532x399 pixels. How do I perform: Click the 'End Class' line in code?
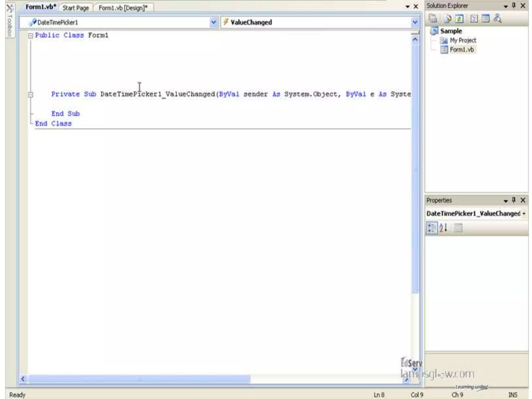[x=53, y=124]
